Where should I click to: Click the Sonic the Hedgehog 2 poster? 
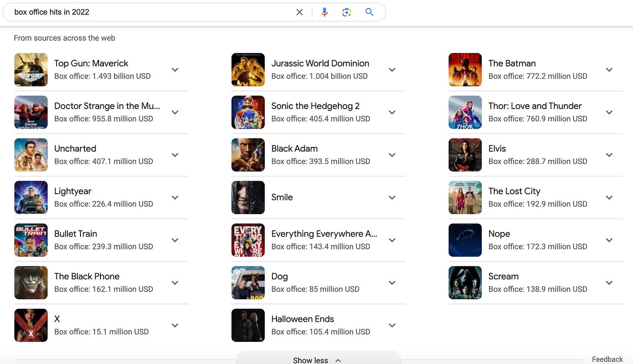pos(248,112)
